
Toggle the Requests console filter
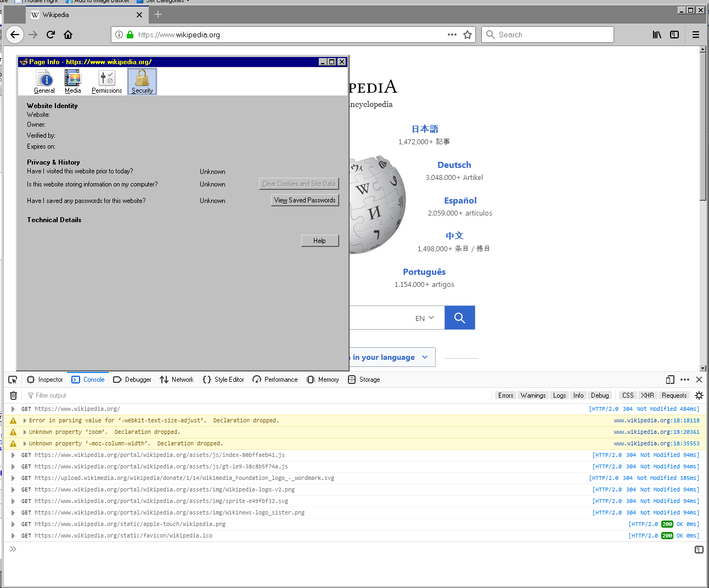pos(674,395)
